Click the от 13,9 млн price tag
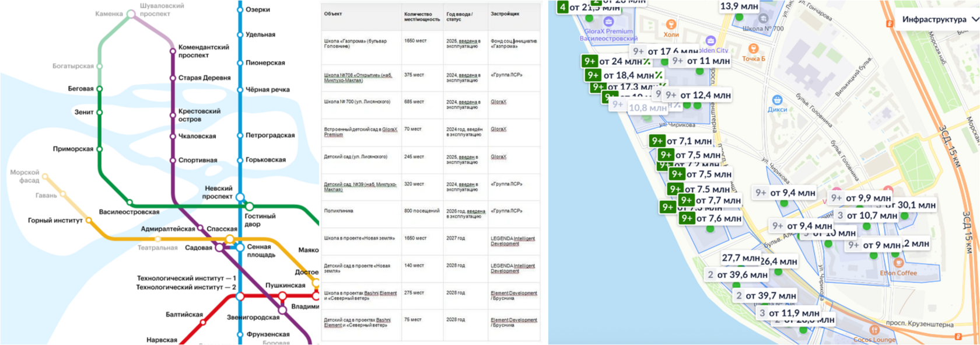This screenshot has width=980, height=345. pos(739,6)
